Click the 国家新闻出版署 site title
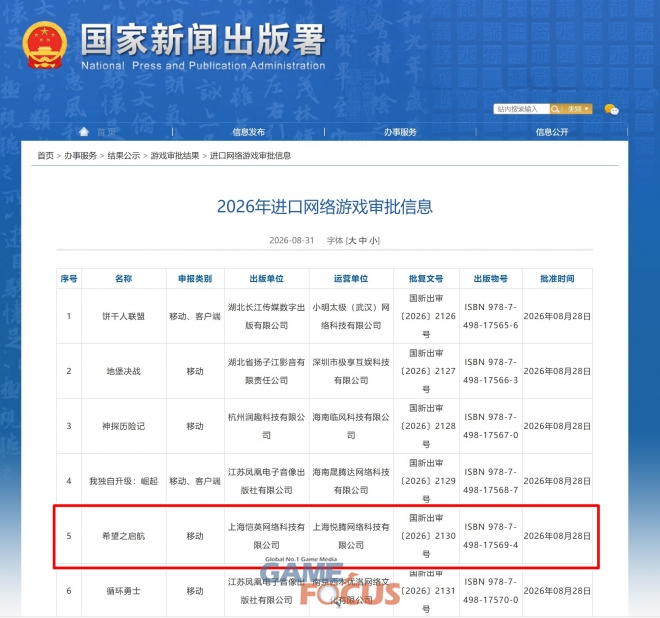The width and height of the screenshot is (660, 618). 203,40
